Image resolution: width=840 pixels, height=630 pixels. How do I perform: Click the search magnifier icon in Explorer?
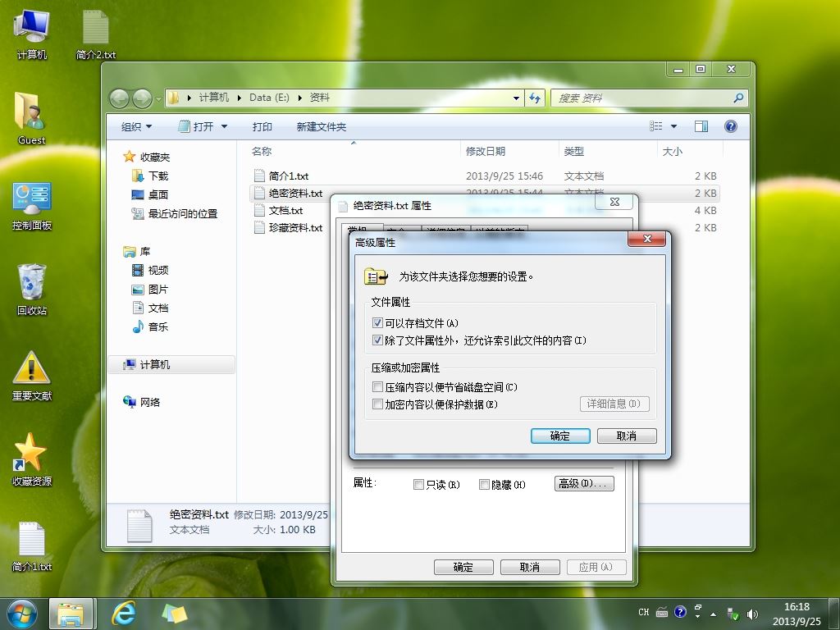pos(738,98)
